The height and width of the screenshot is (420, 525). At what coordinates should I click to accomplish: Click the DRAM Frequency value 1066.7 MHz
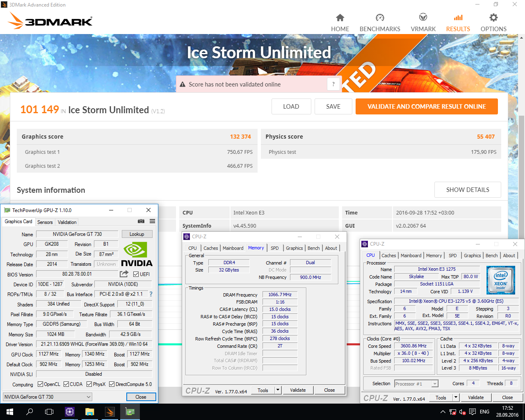coord(280,294)
